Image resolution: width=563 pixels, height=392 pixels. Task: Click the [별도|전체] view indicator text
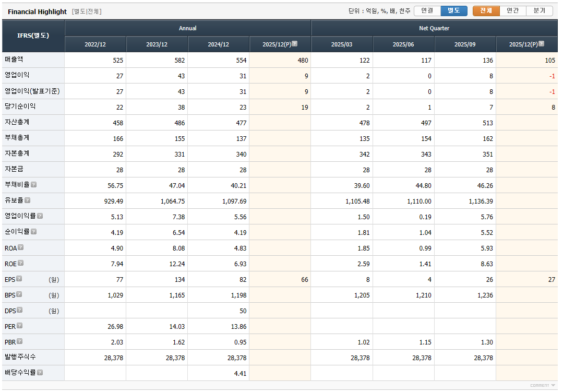click(87, 11)
